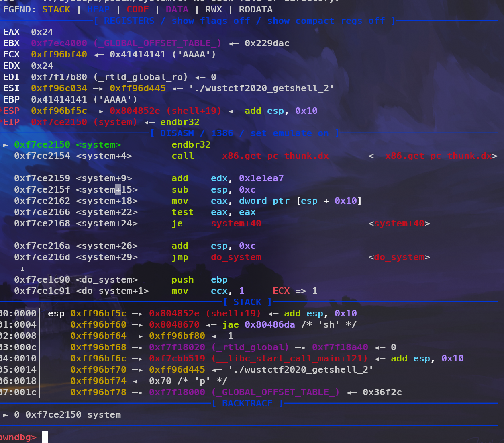Click the call mnemonic at system+4

click(x=183, y=156)
